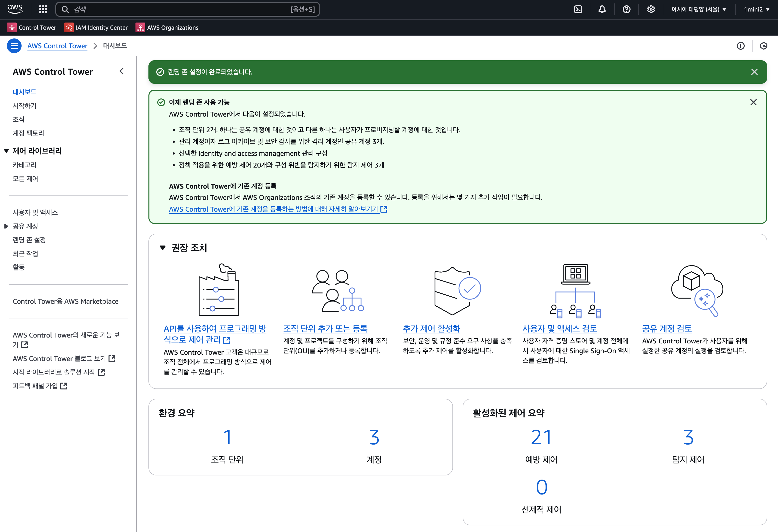Viewport: 778px width, 532px height.
Task: Expand the 공유 계정 sidebar item
Action: (6, 226)
